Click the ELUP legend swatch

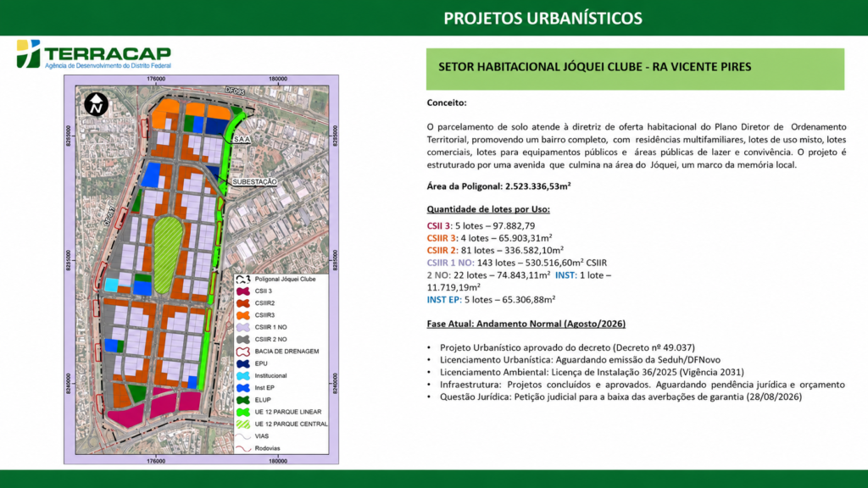coord(243,400)
